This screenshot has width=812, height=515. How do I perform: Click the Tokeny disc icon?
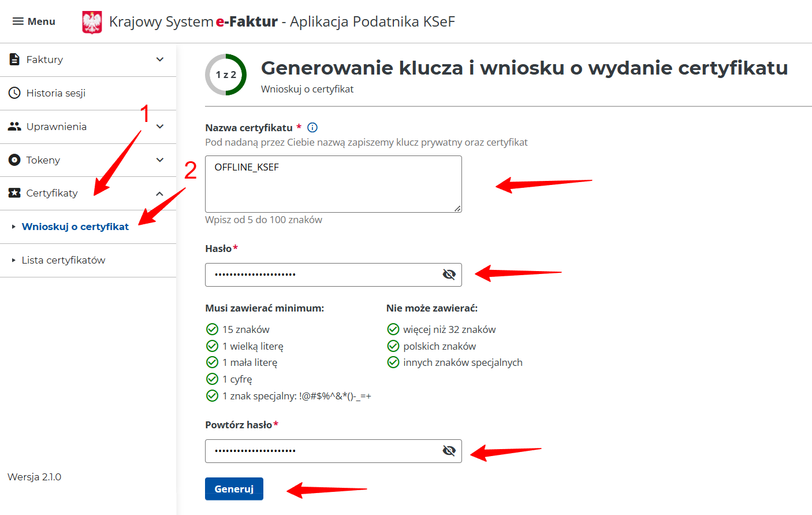[x=15, y=160]
